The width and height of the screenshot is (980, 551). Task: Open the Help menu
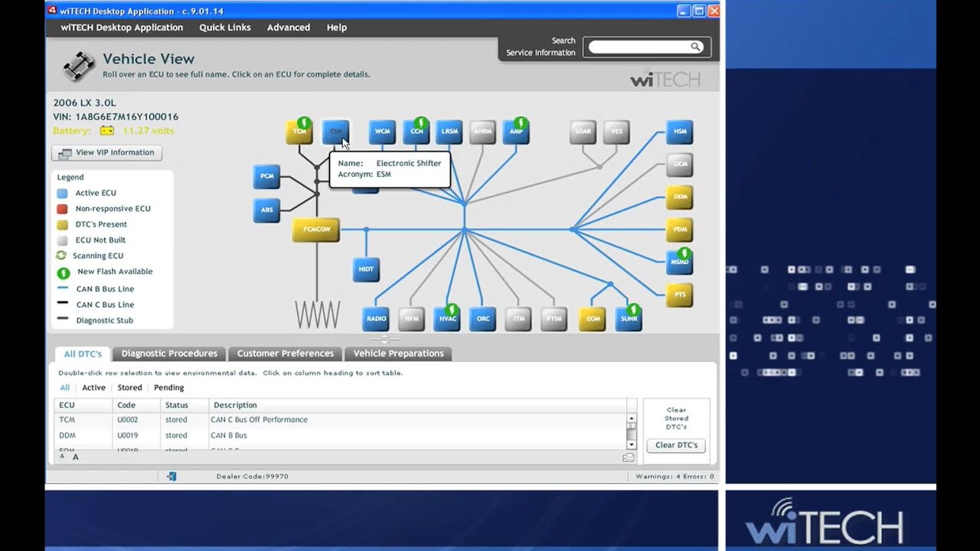coord(337,28)
